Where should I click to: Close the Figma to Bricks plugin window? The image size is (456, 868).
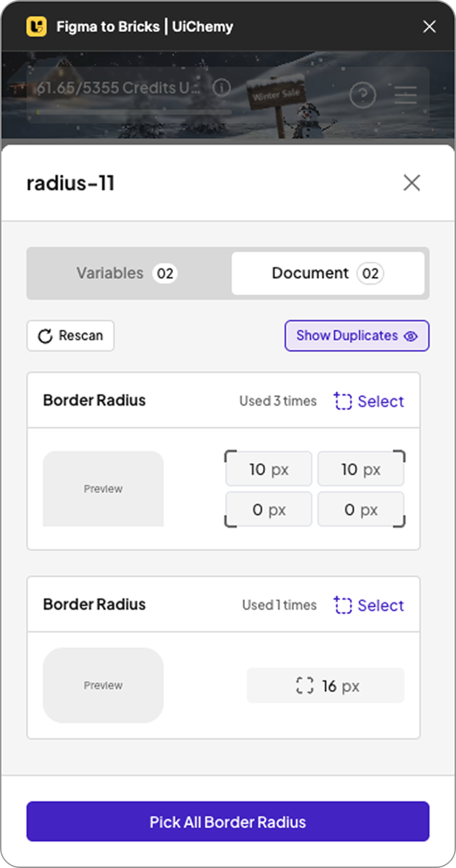tap(429, 26)
